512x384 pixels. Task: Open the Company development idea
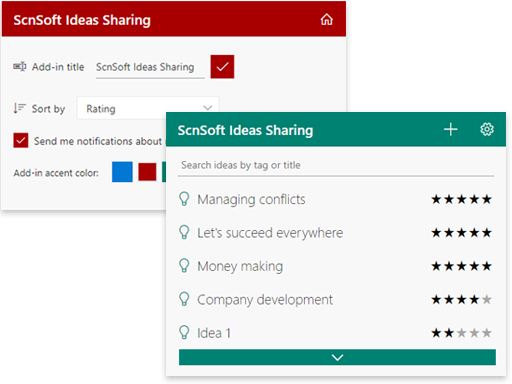point(265,300)
